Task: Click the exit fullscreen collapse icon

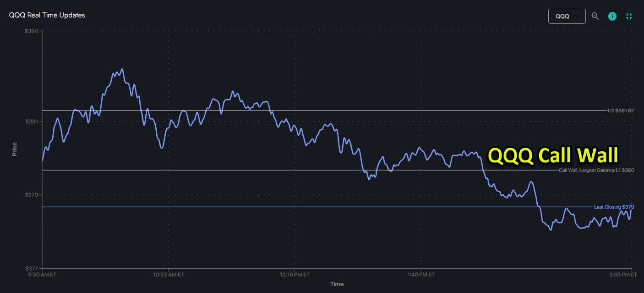Action: [x=629, y=16]
